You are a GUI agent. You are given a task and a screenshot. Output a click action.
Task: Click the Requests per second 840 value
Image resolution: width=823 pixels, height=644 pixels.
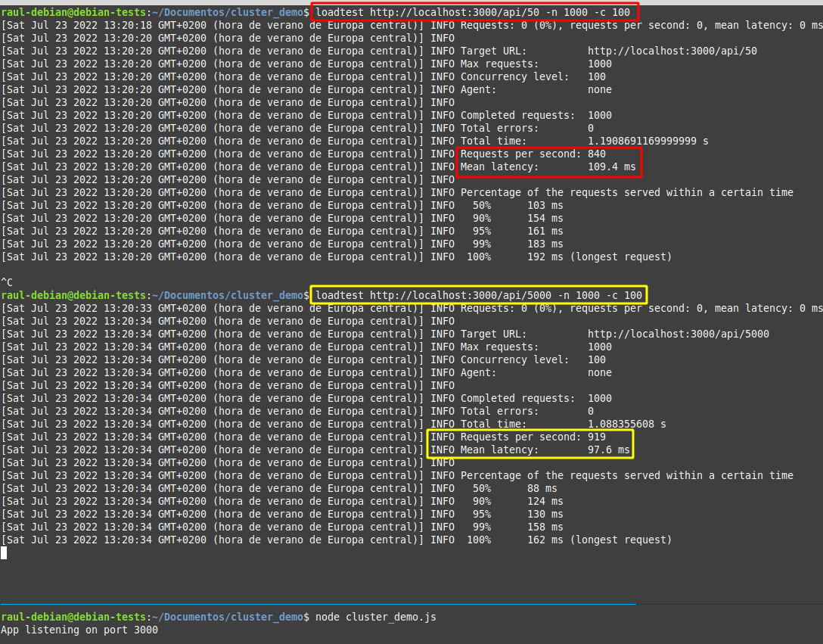coord(596,154)
